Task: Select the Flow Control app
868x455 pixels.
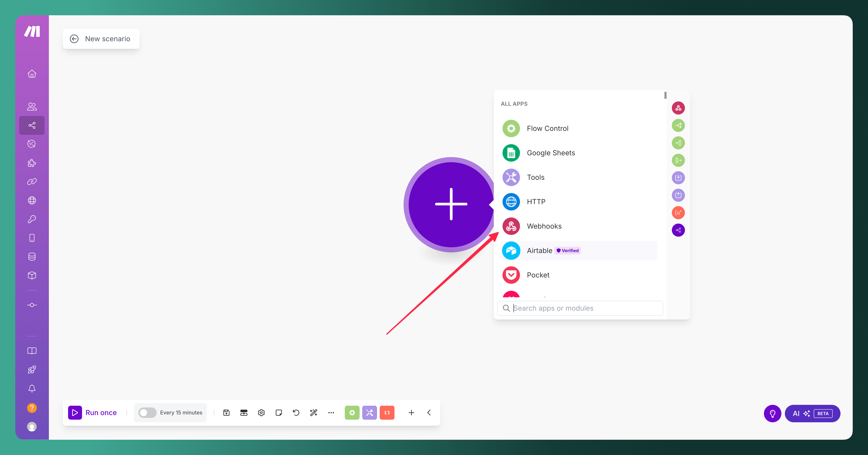Action: click(x=547, y=128)
